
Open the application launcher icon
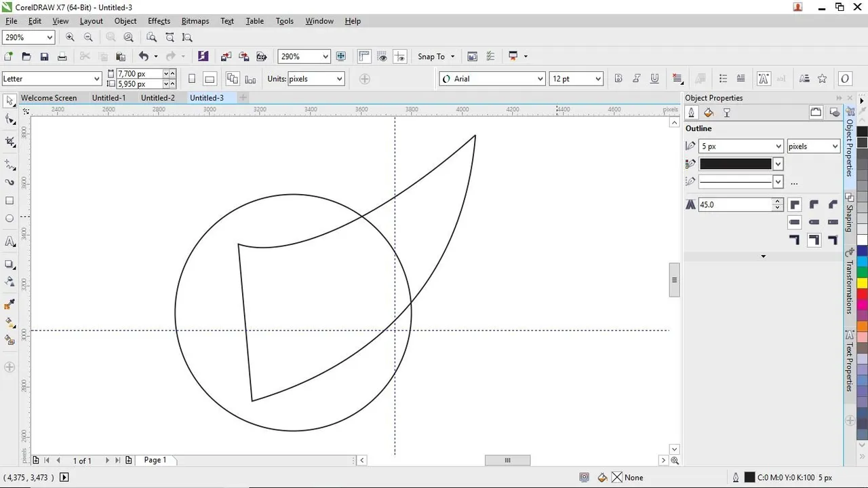tap(513, 56)
